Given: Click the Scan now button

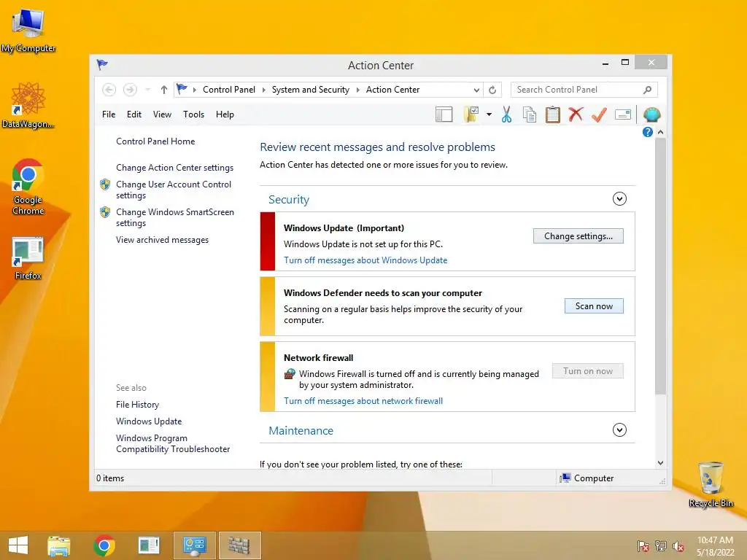Looking at the screenshot, I should [594, 306].
